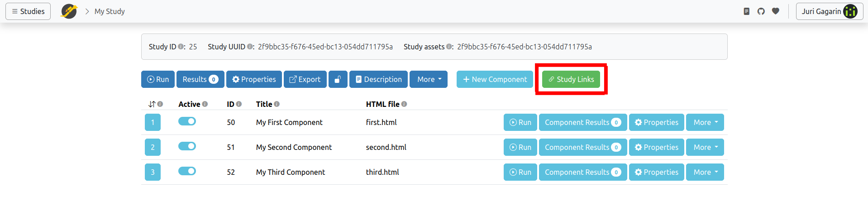Run My Third Component

tap(520, 172)
